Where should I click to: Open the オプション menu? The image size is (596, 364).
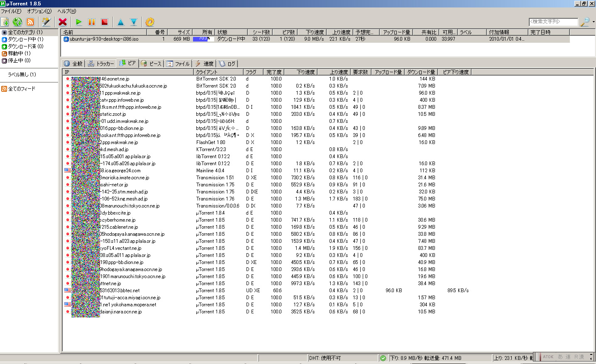[39, 11]
